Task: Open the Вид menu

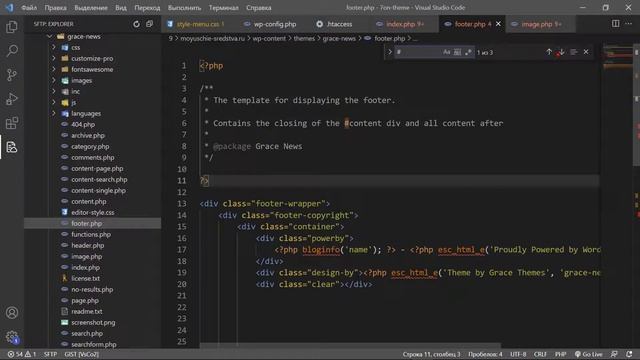Action: tap(121, 8)
